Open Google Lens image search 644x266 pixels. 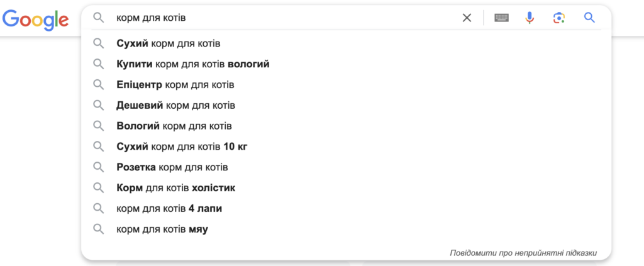tap(558, 18)
